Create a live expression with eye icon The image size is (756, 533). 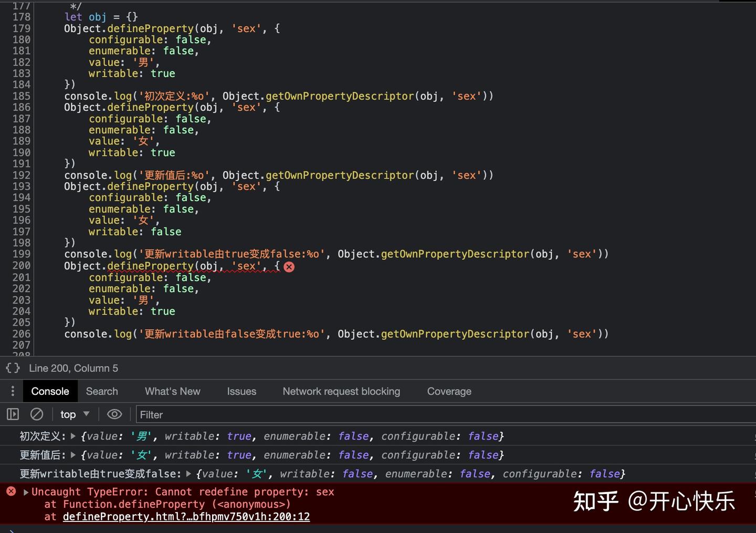114,414
